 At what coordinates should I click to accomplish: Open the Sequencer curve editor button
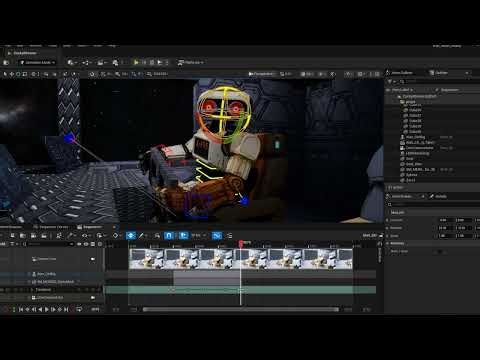click(217, 236)
